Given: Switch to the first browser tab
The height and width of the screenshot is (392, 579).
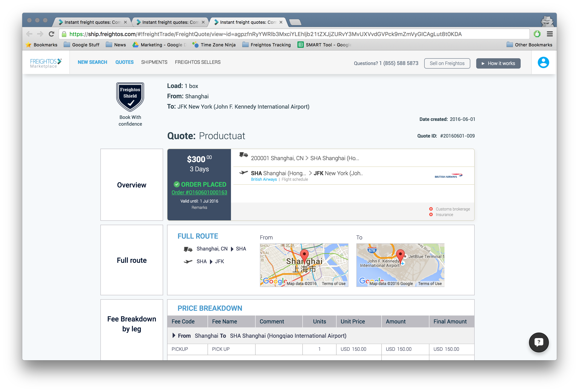Looking at the screenshot, I should coord(92,22).
